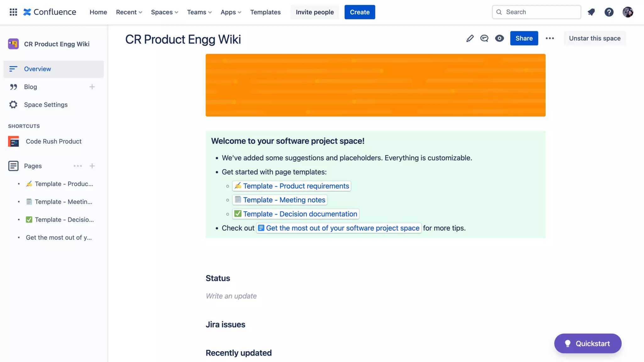The height and width of the screenshot is (362, 644).
Task: Expand the Recent dropdown
Action: pyautogui.click(x=129, y=12)
